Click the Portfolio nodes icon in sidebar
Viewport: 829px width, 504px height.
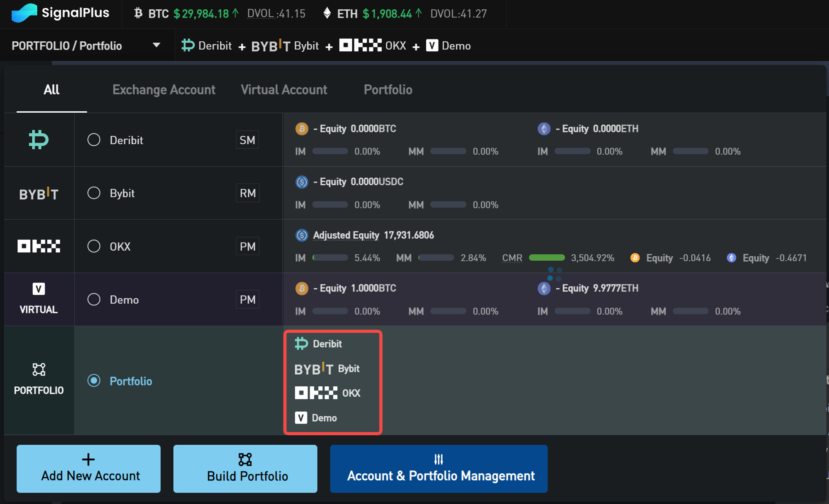click(x=39, y=369)
